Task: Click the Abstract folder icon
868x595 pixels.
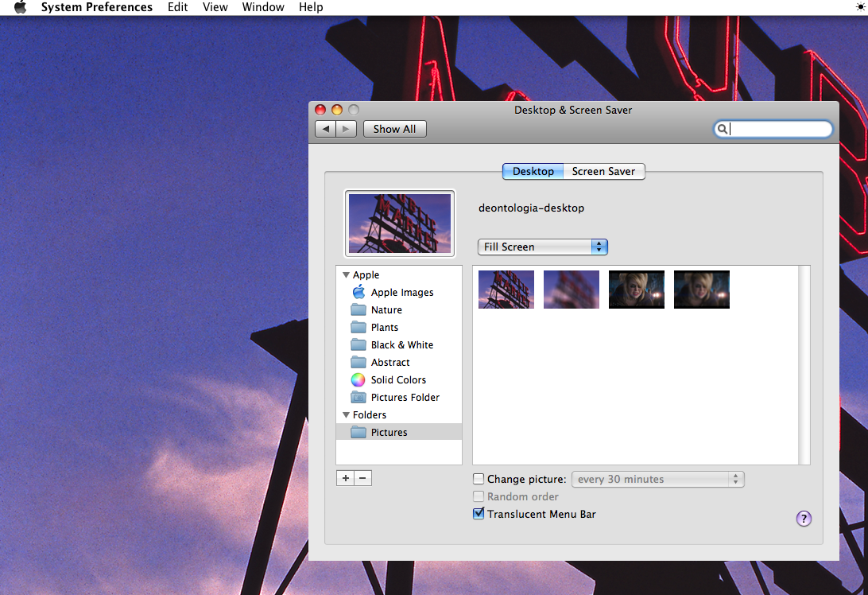Action: point(358,362)
